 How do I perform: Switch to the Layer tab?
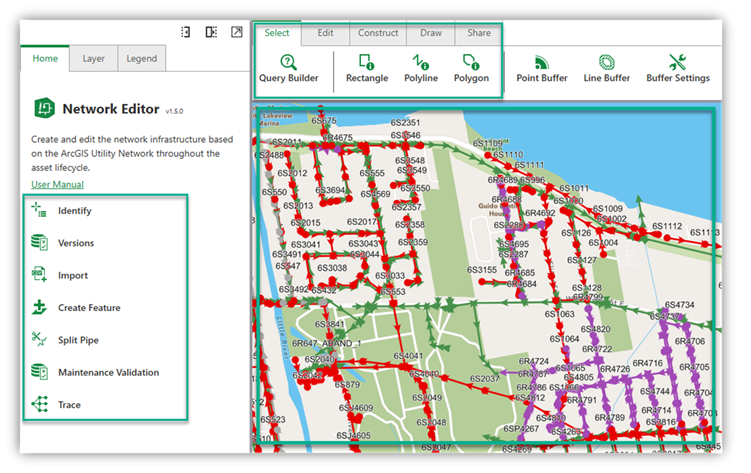[93, 58]
